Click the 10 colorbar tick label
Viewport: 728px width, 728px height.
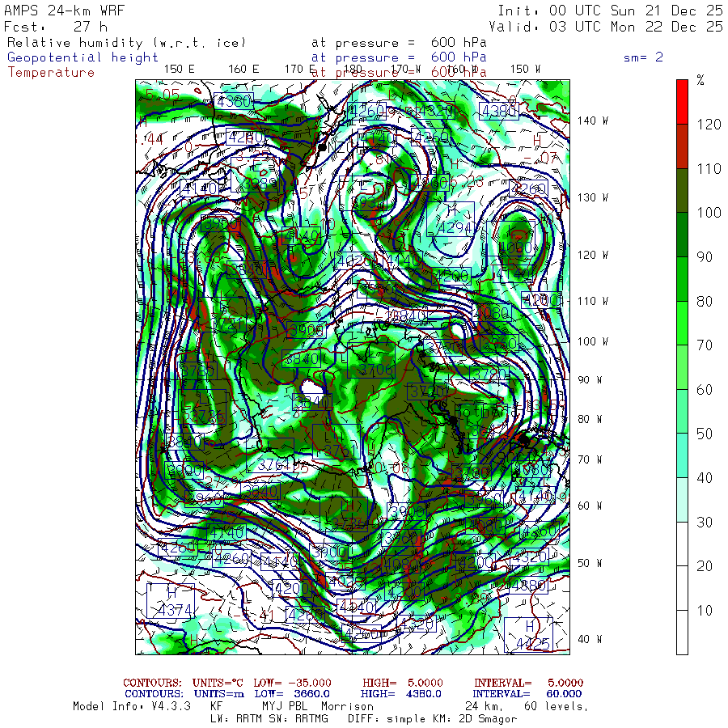tap(705, 611)
